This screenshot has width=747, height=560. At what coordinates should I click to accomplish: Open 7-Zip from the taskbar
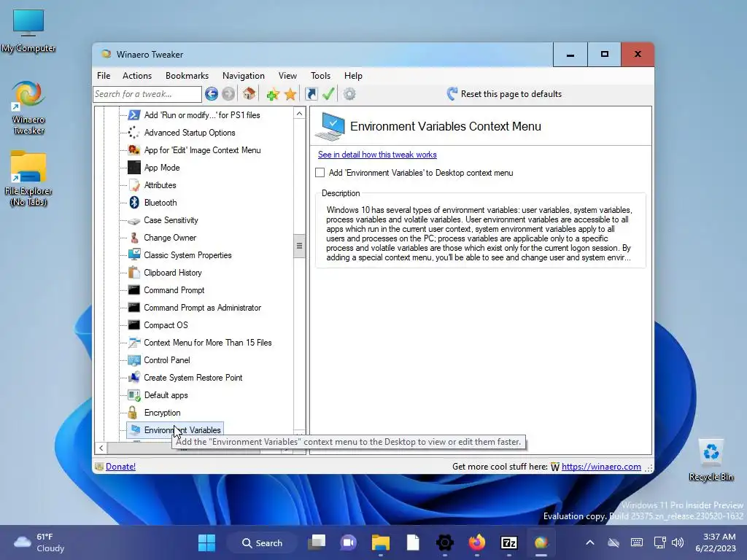508,542
